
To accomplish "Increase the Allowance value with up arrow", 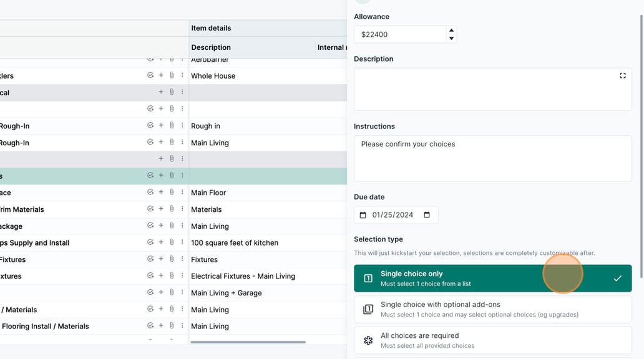I will coord(451,31).
